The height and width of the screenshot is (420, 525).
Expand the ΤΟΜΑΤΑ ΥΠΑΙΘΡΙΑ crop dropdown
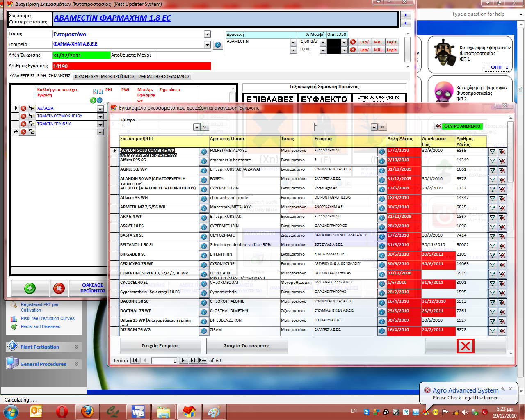[x=100, y=124]
